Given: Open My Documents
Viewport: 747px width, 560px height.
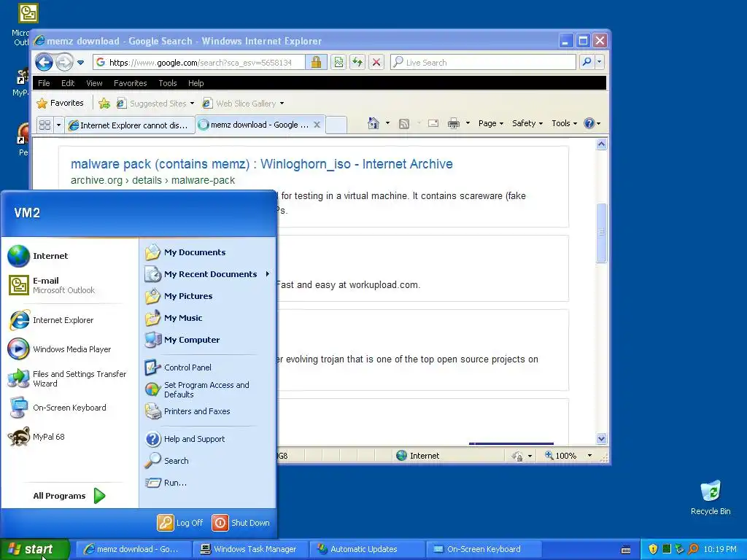Looking at the screenshot, I should [x=207, y=252].
